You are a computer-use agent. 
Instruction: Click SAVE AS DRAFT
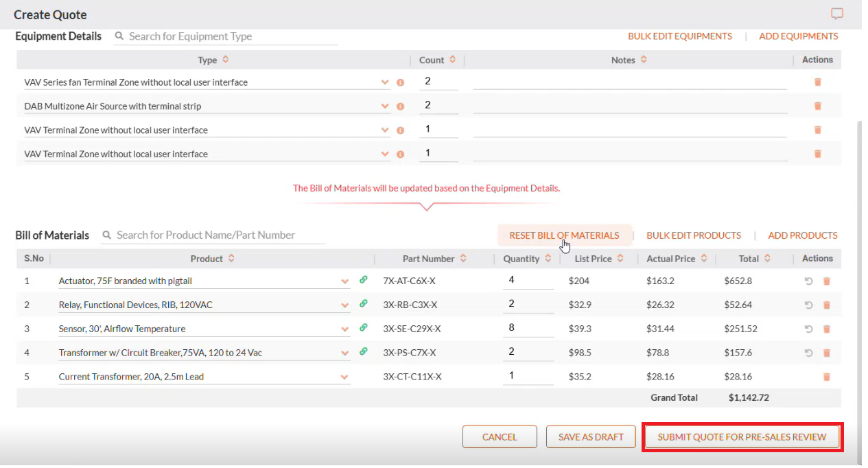(x=591, y=437)
